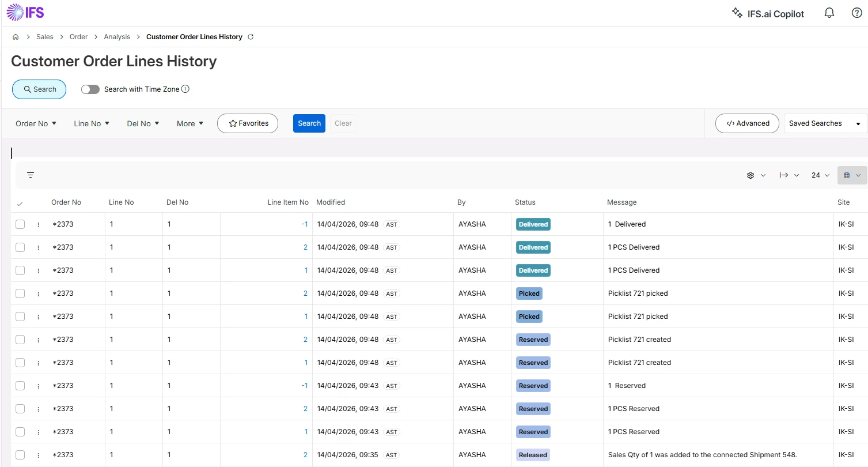Open the row menu for first Delivered row
This screenshot has width=868, height=467.
[x=38, y=224]
